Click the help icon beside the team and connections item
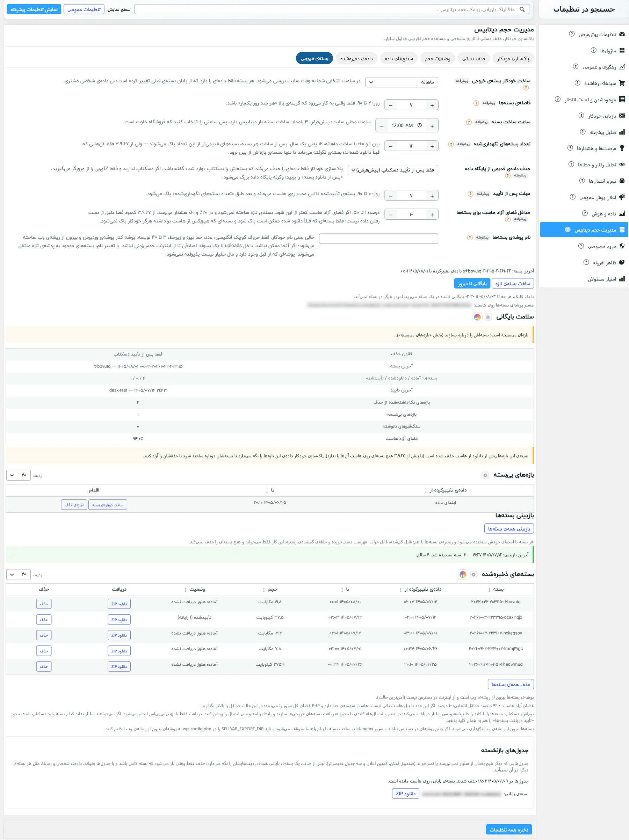Screen dimensions: 629x840 coord(582,181)
